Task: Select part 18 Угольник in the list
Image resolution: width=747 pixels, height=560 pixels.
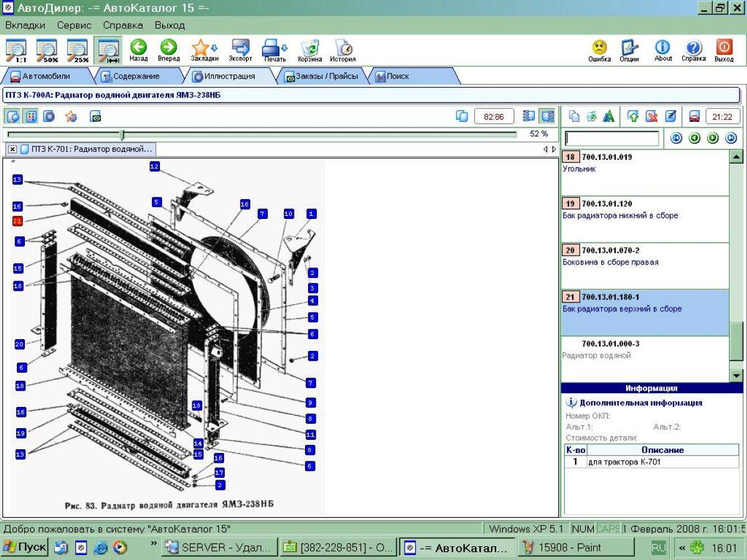Action: coord(645,172)
